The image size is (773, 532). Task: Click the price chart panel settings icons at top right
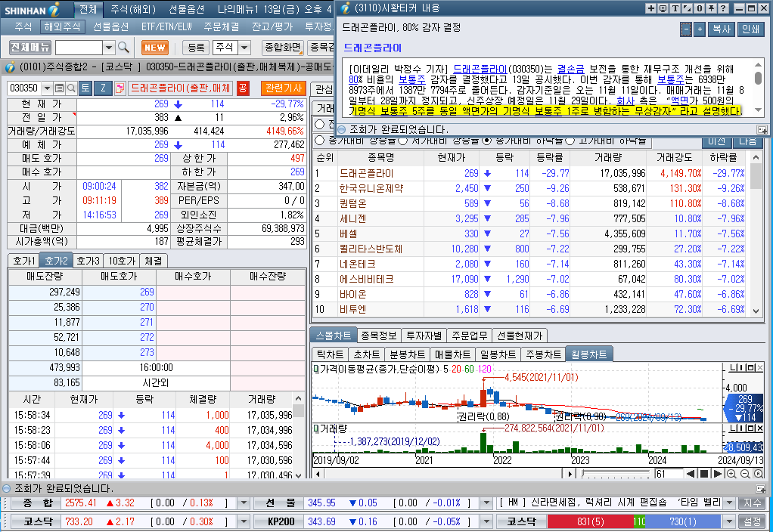click(x=747, y=368)
